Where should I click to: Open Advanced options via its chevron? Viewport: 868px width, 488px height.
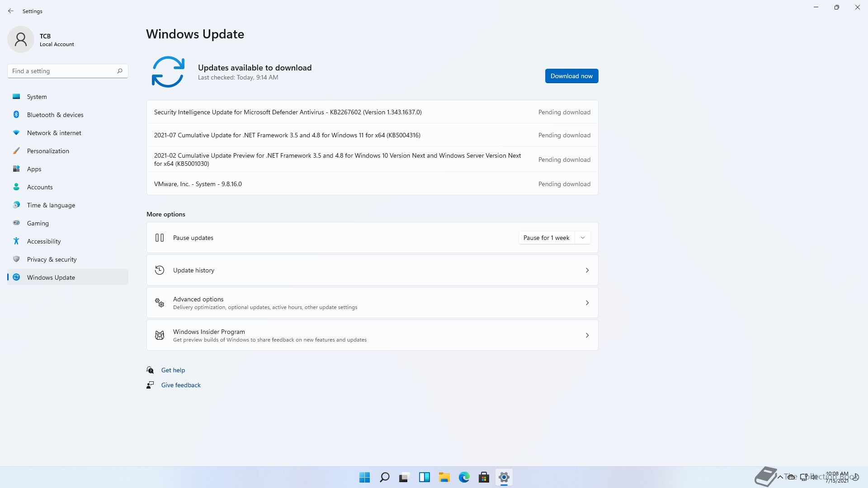pos(587,303)
